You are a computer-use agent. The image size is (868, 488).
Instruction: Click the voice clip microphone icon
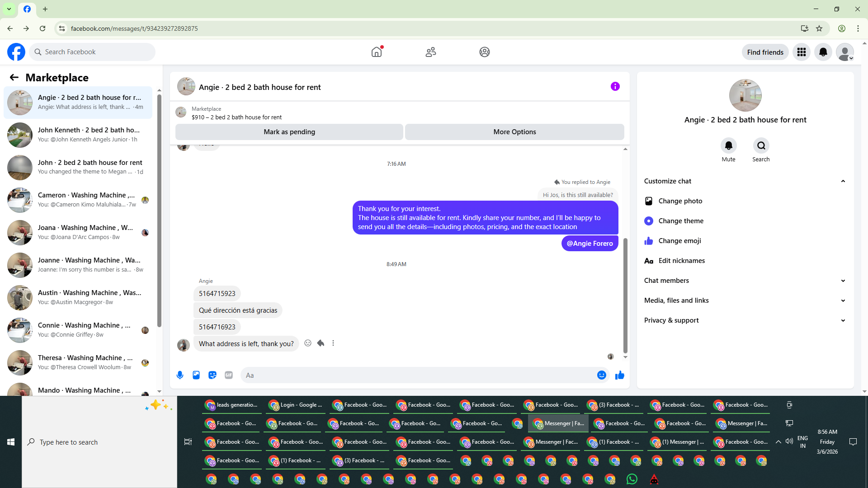[180, 375]
